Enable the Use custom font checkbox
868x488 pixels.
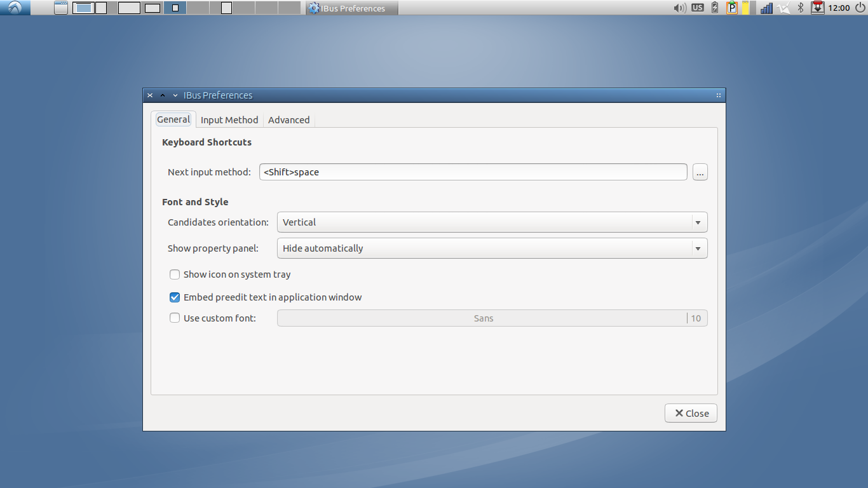point(175,318)
